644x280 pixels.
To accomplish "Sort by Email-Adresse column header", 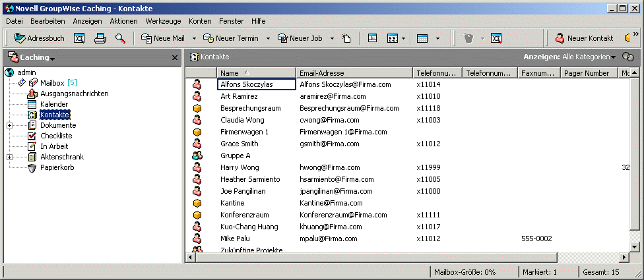I will click(x=354, y=73).
